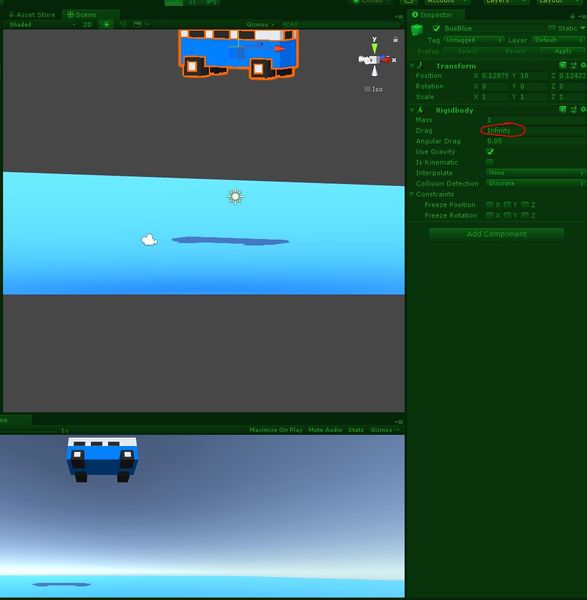Viewport: 587px width, 600px height.
Task: Click the BusBlue green cube object icon
Action: coord(417,29)
